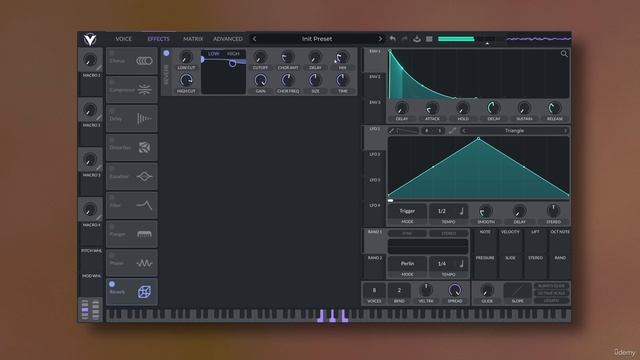Select the Filter effect icon

[x=144, y=205]
